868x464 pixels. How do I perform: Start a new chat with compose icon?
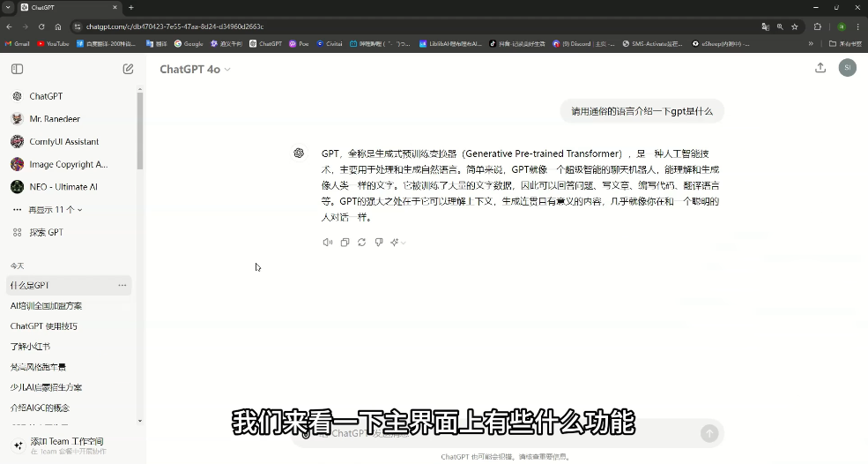129,69
